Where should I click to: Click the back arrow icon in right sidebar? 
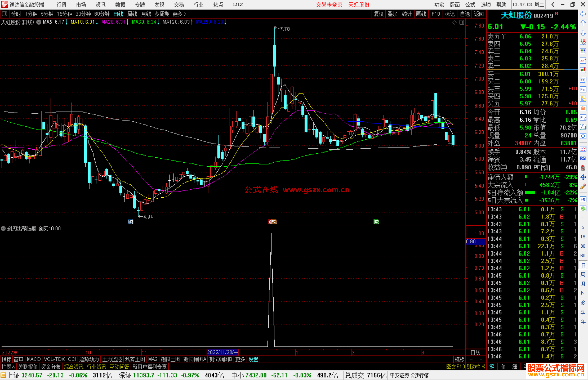[583, 14]
